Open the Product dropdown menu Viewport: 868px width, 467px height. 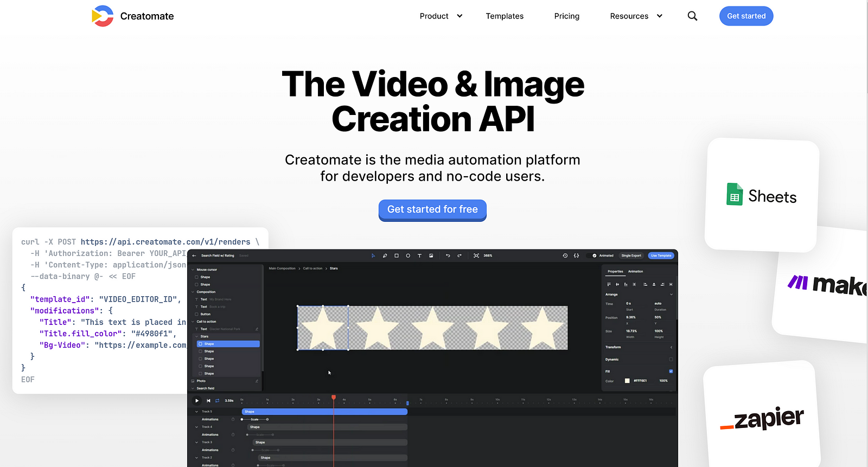point(441,16)
